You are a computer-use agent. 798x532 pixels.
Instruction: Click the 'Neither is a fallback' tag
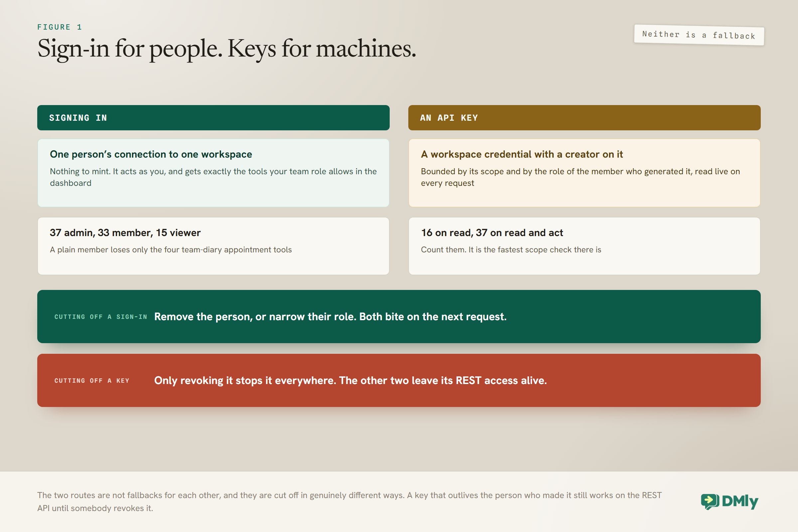tap(699, 35)
